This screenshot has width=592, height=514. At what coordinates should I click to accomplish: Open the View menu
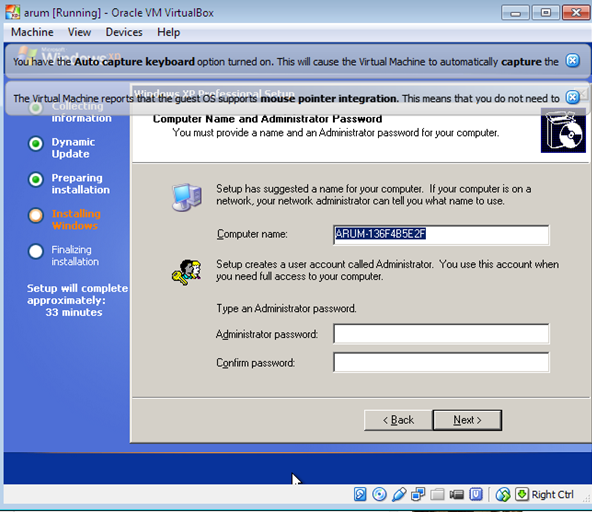(79, 32)
